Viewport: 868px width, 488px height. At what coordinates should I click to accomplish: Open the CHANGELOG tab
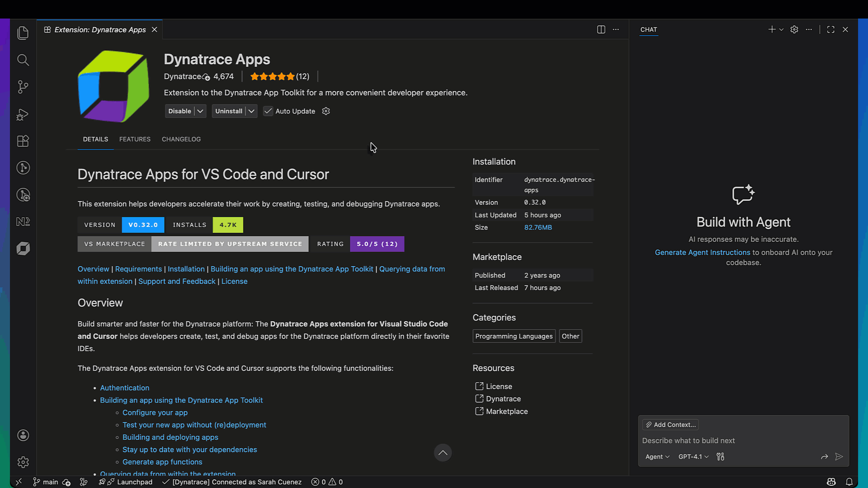click(181, 139)
